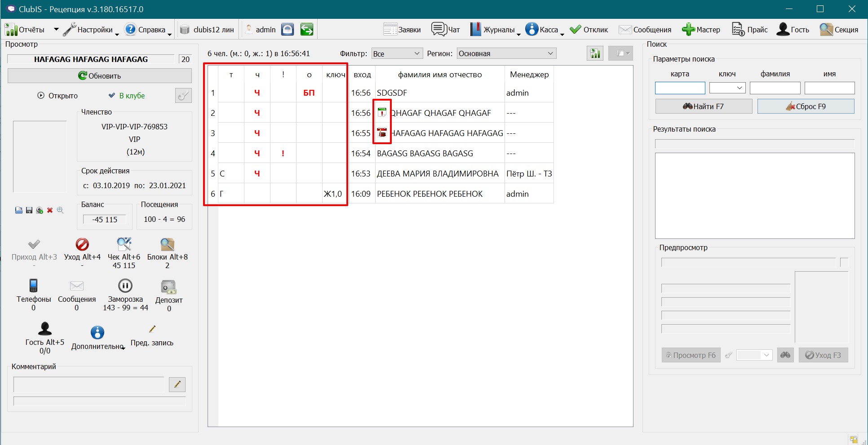Click the red X delete photo icon
The image size is (868, 445).
(50, 210)
